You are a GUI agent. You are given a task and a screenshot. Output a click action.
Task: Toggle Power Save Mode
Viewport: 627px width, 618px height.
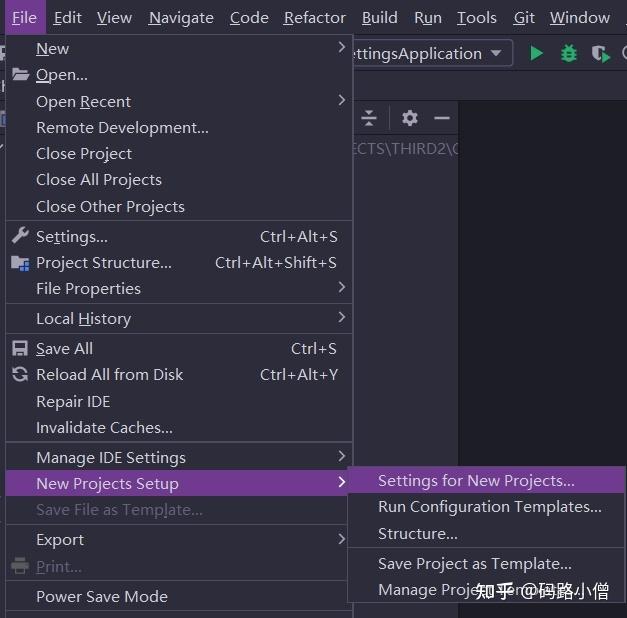coord(102,596)
